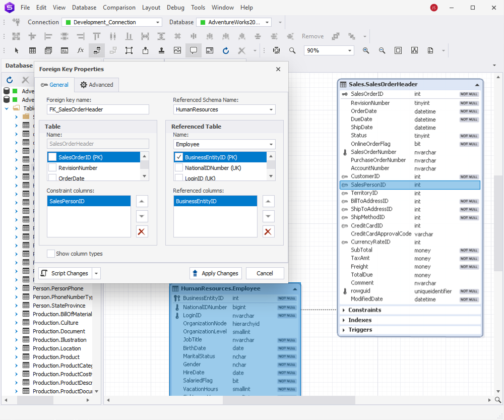Click the Script Changes button
This screenshot has width=504, height=420.
point(66,273)
